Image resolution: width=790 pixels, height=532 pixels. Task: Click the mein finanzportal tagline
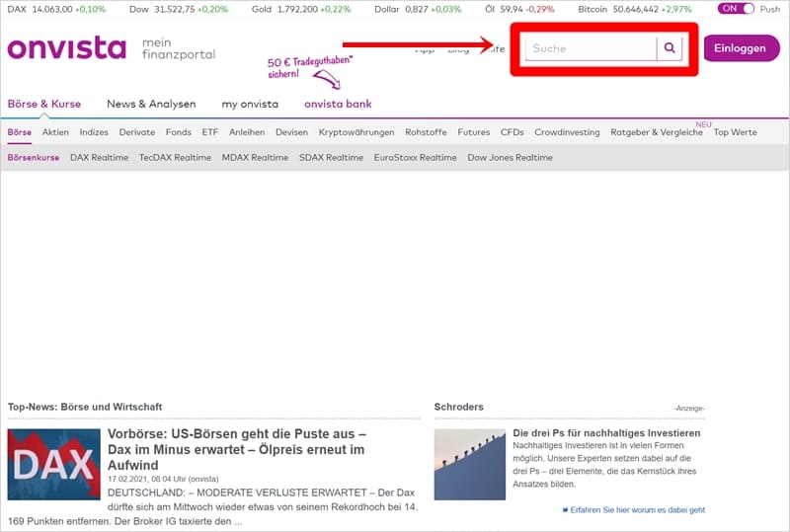(x=179, y=48)
